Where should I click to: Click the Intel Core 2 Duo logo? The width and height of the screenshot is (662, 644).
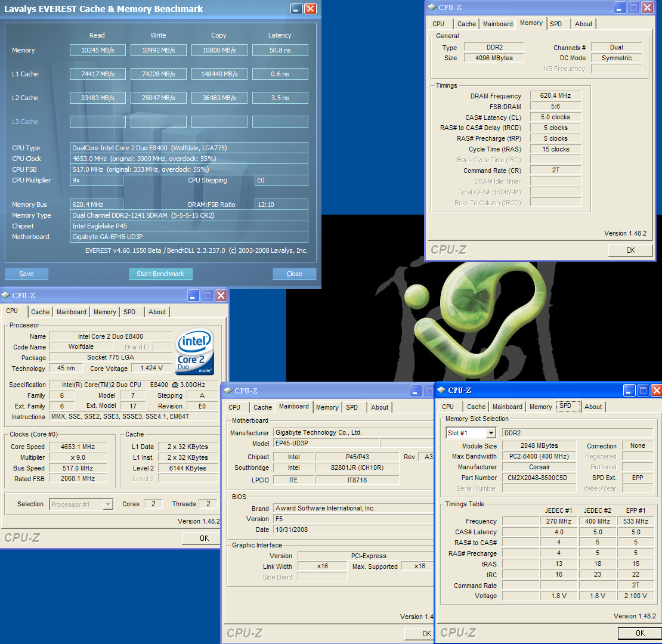pyautogui.click(x=194, y=352)
